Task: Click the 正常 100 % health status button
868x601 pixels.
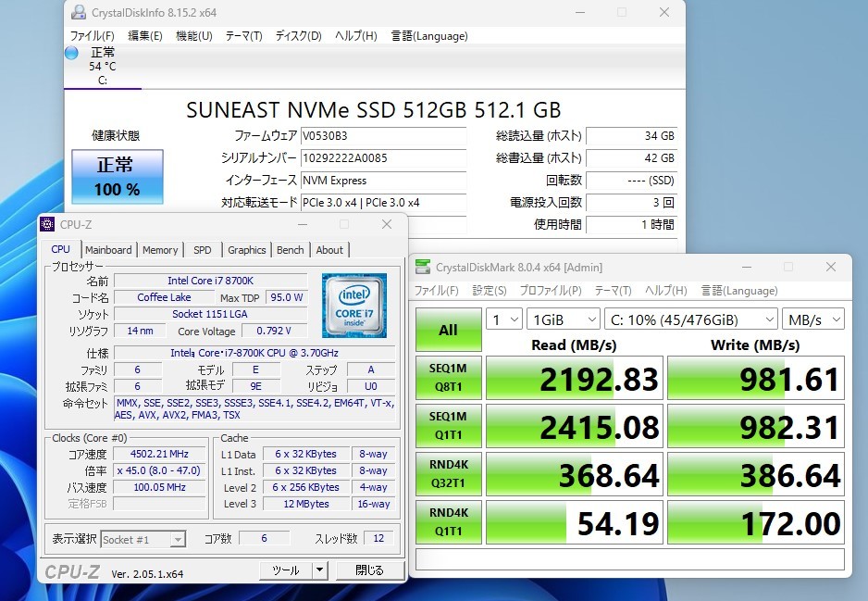Action: click(x=118, y=177)
